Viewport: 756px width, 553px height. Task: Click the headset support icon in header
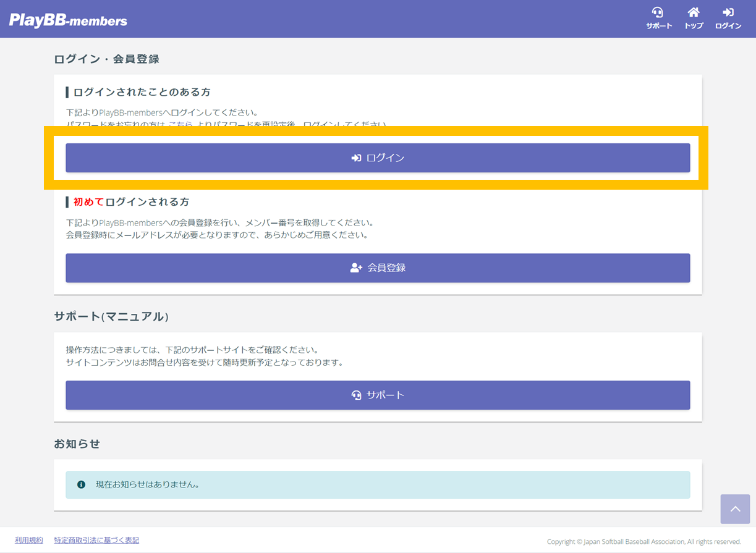click(x=658, y=13)
